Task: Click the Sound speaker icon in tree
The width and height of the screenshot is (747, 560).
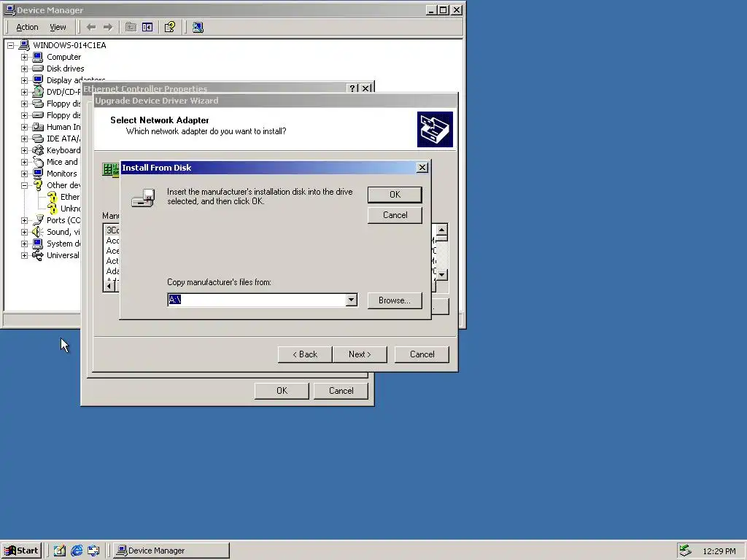Action: pyautogui.click(x=38, y=232)
